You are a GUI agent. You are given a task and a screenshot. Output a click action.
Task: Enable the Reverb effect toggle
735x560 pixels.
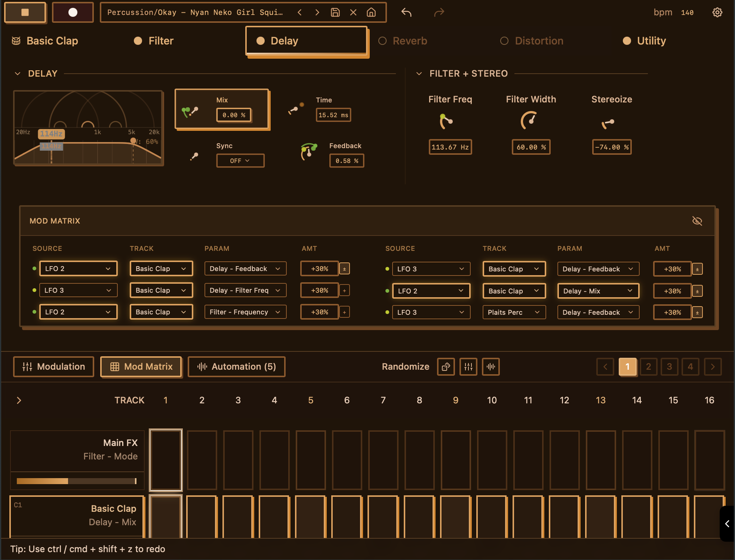click(382, 41)
